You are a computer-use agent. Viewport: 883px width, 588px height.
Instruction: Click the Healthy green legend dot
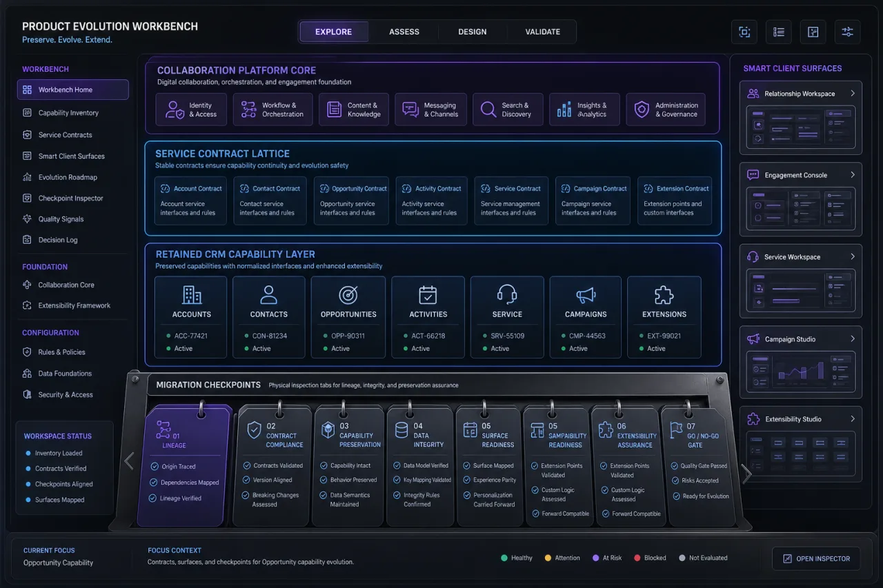point(504,558)
